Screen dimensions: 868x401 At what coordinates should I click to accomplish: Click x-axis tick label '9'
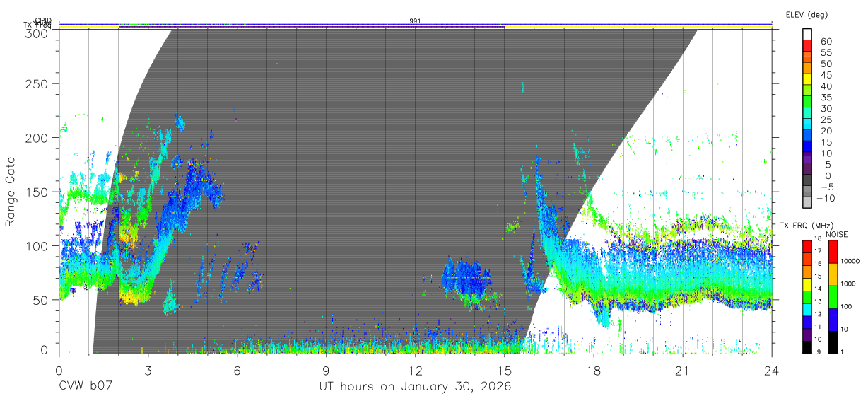pyautogui.click(x=326, y=370)
